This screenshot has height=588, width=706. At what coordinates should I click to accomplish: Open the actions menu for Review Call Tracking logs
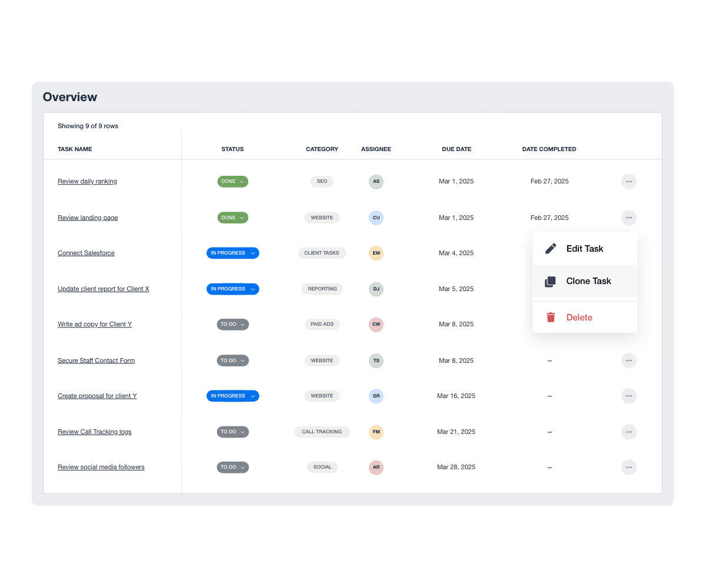click(x=628, y=432)
